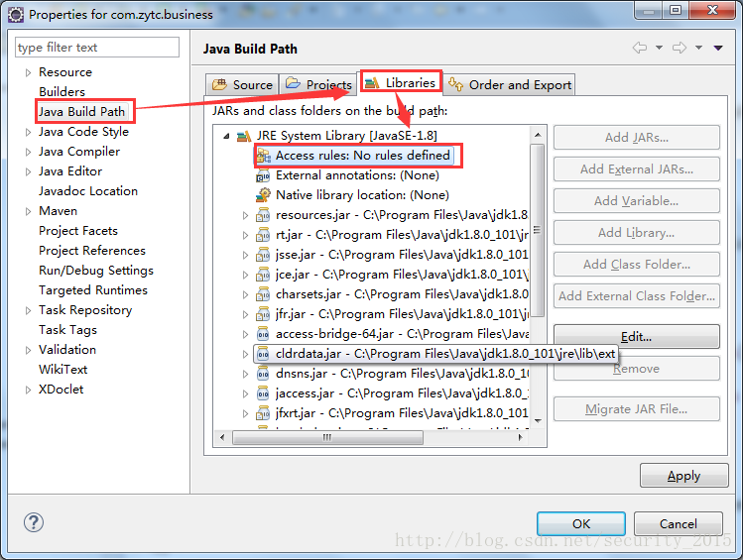743x560 pixels.
Task: Open the Project References page
Action: [x=92, y=251]
